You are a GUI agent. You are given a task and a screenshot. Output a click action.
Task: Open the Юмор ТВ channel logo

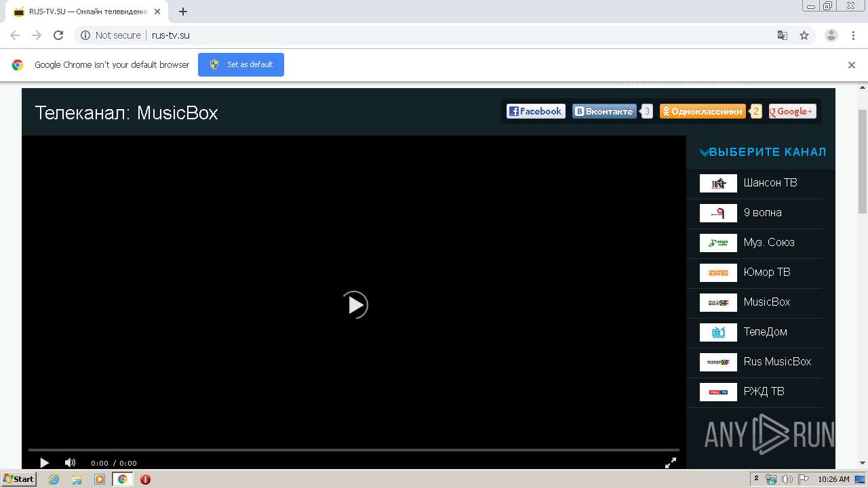(718, 272)
